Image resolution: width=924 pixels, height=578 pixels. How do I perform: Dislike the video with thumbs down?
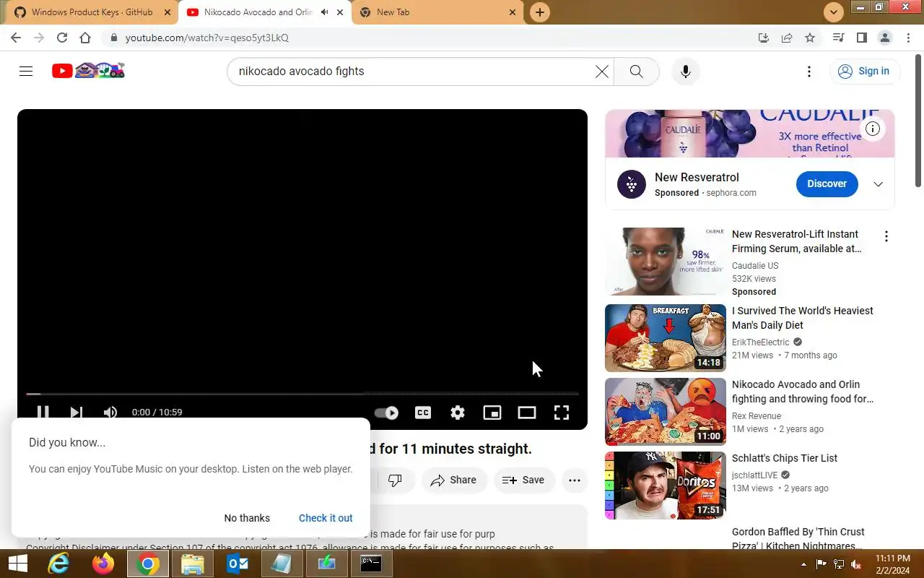point(395,480)
